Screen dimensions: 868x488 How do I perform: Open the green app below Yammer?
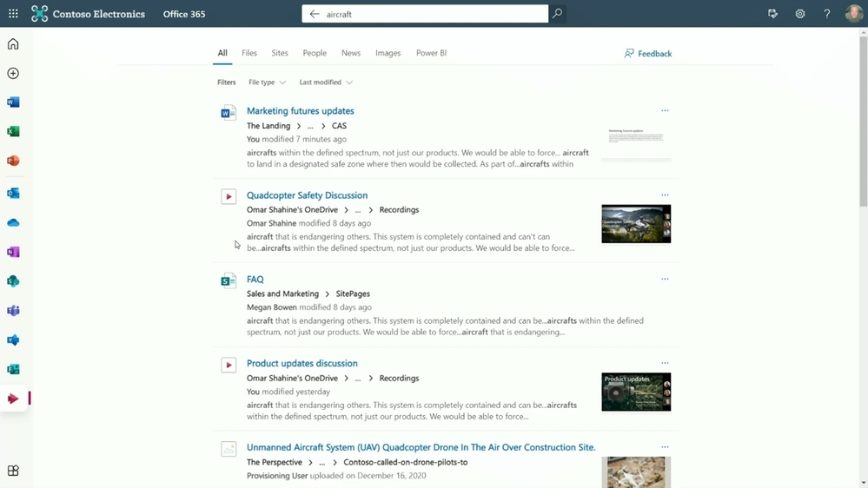click(13, 370)
